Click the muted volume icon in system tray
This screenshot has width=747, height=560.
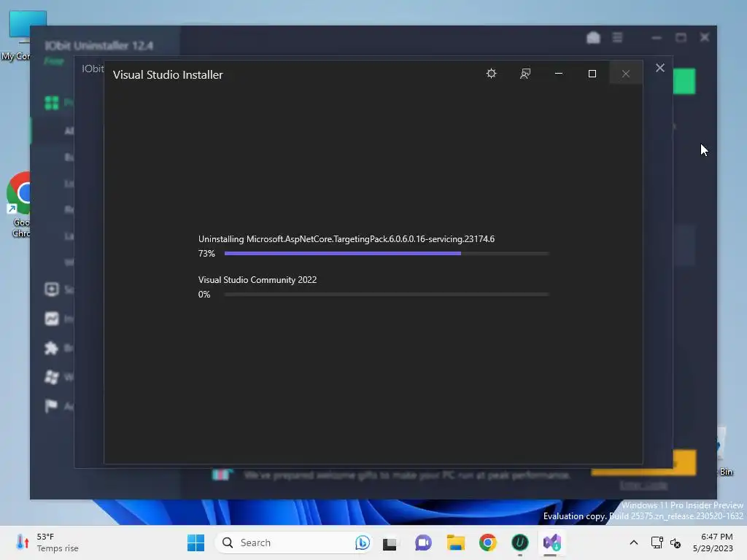[676, 542]
